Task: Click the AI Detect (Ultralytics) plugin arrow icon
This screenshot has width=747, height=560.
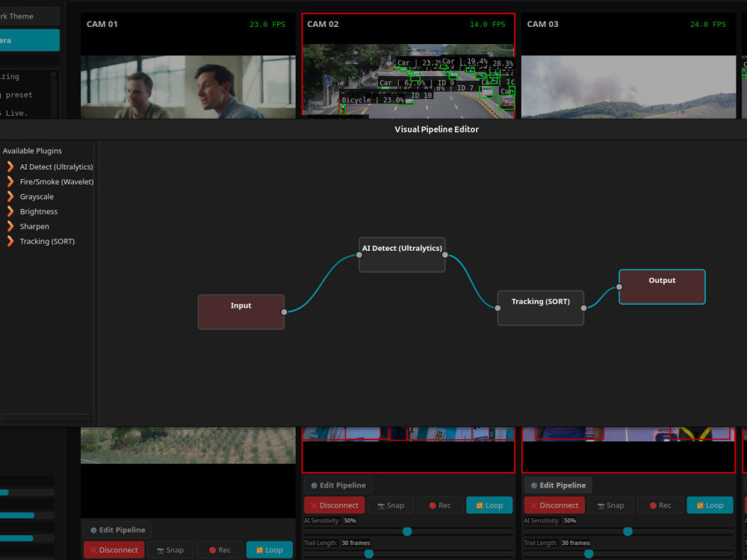Action: [10, 167]
